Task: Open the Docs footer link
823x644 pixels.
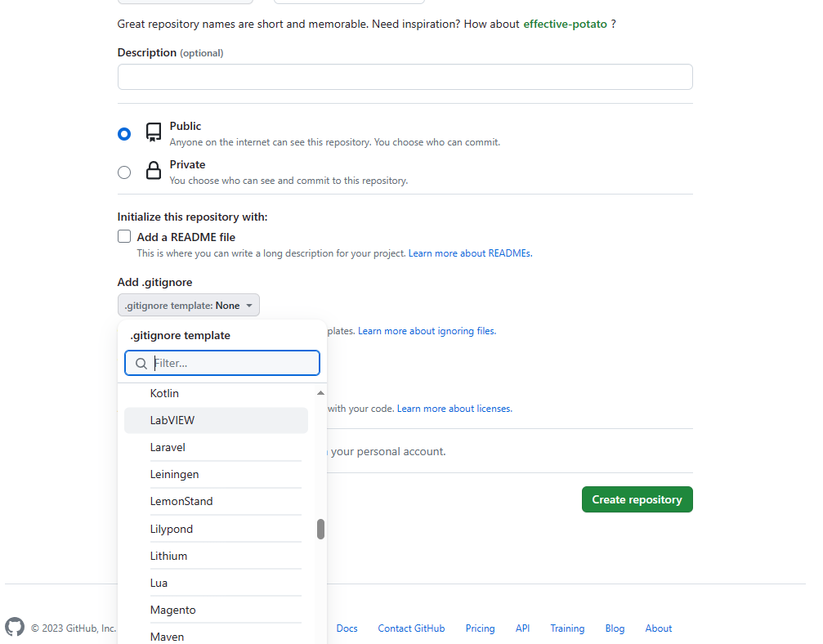Action: coord(347,628)
